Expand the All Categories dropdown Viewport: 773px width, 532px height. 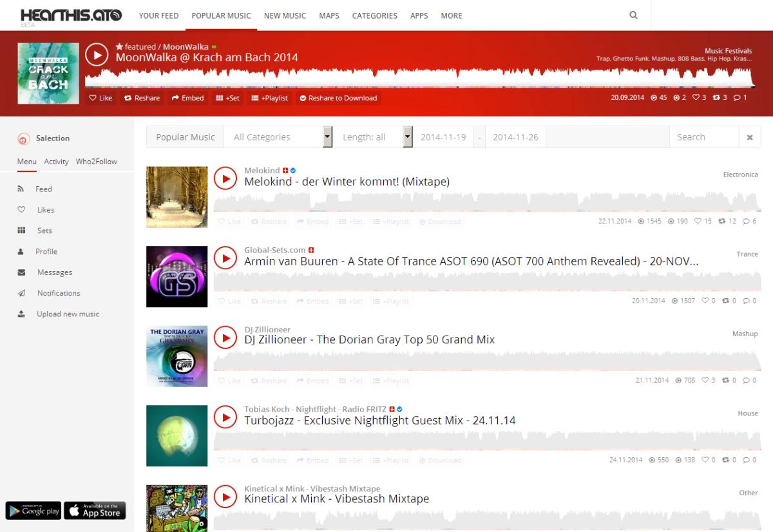pos(282,137)
